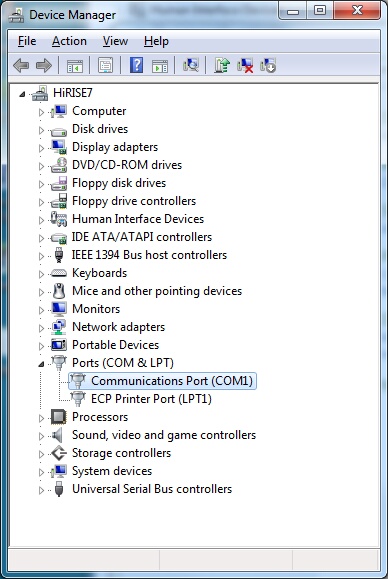Viewport: 388px width, 579px height.
Task: Toggle the Show/Hide Action Pane icon
Action: coord(160,66)
